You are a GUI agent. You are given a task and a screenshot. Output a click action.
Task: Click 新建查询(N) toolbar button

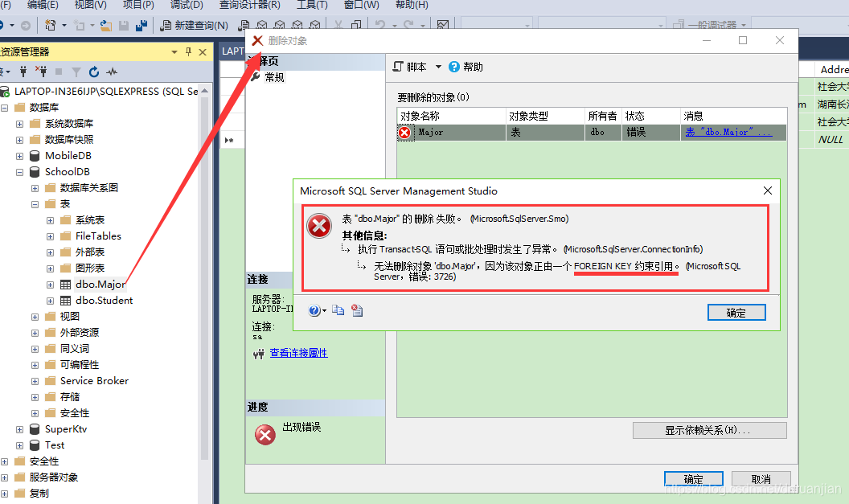coord(195,26)
